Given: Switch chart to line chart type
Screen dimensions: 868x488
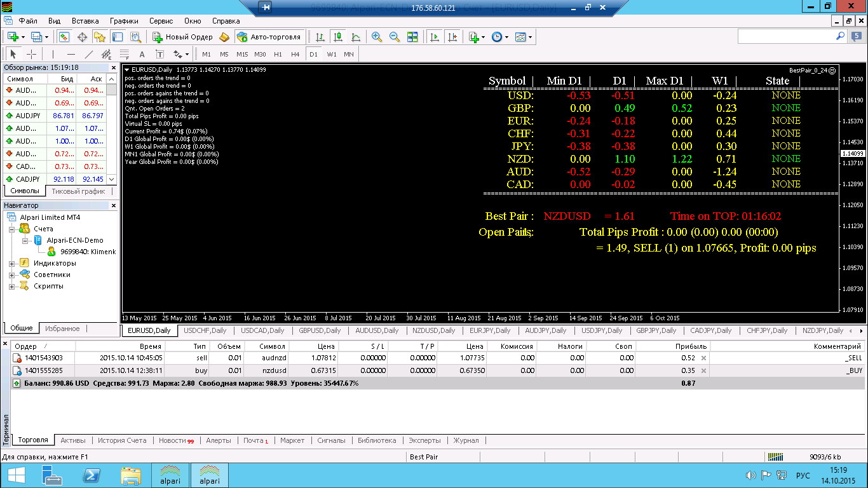Looking at the screenshot, I should pos(356,37).
